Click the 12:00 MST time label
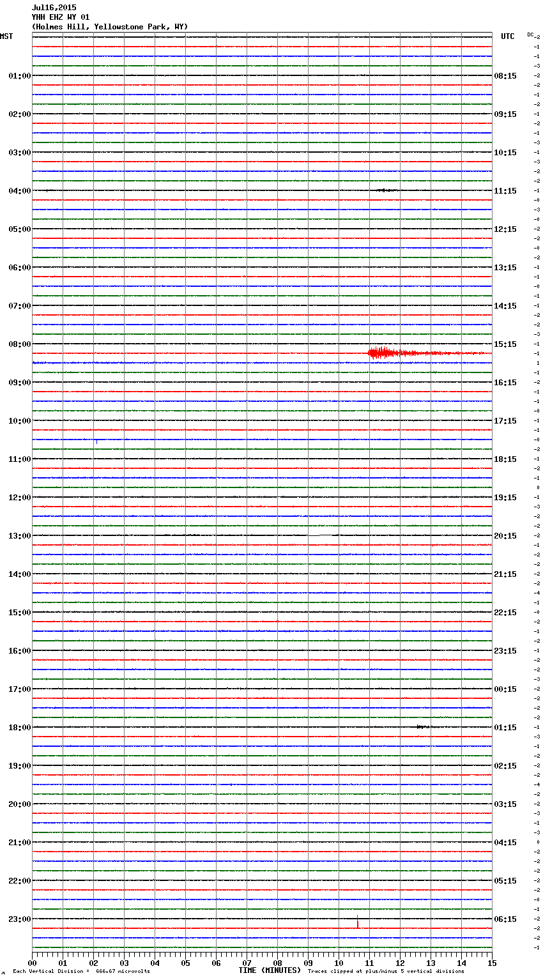The width and height of the screenshot is (543, 980). coord(19,498)
